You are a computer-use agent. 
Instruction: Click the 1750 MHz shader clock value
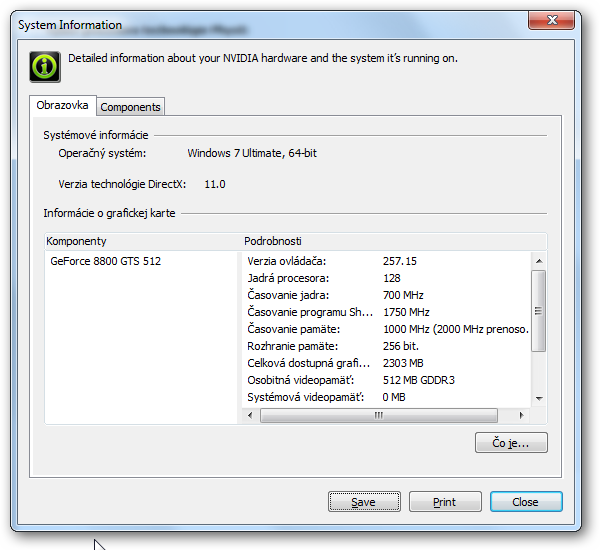(406, 312)
